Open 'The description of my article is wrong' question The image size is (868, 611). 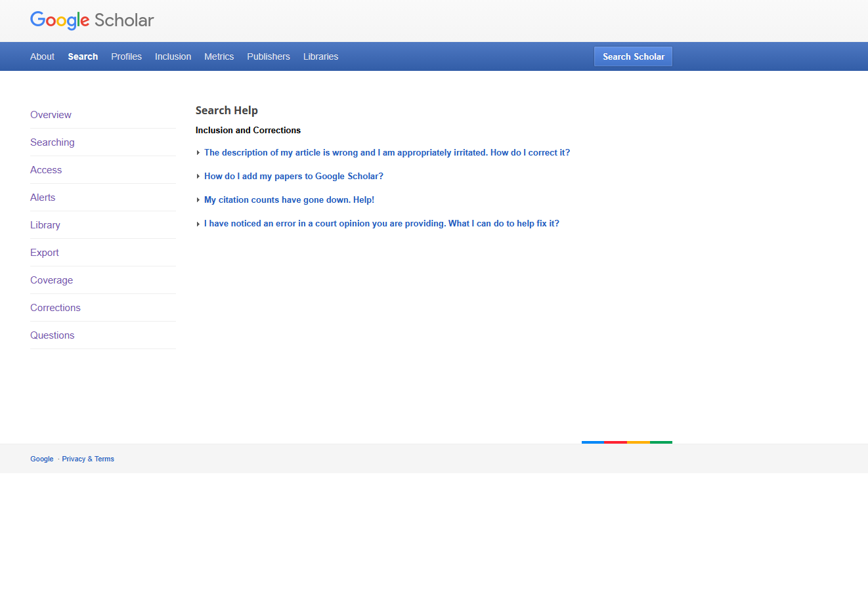pyautogui.click(x=387, y=152)
